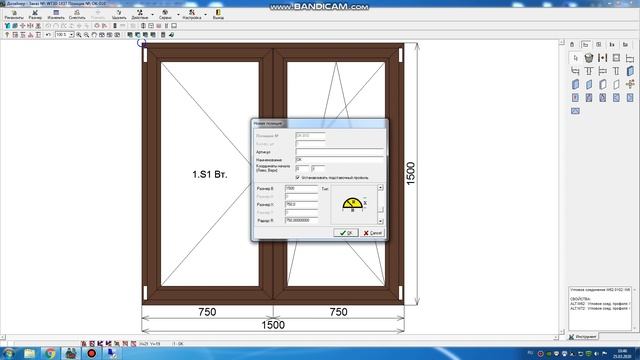
Task: Open the Реквизиты toolbar button
Action: tap(14, 15)
